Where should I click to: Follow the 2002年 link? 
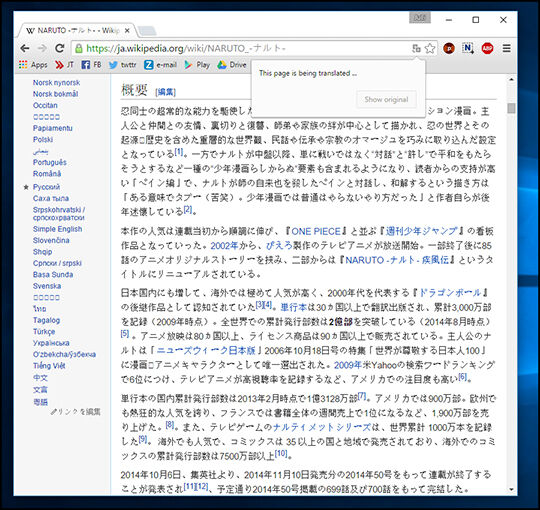click(224, 246)
